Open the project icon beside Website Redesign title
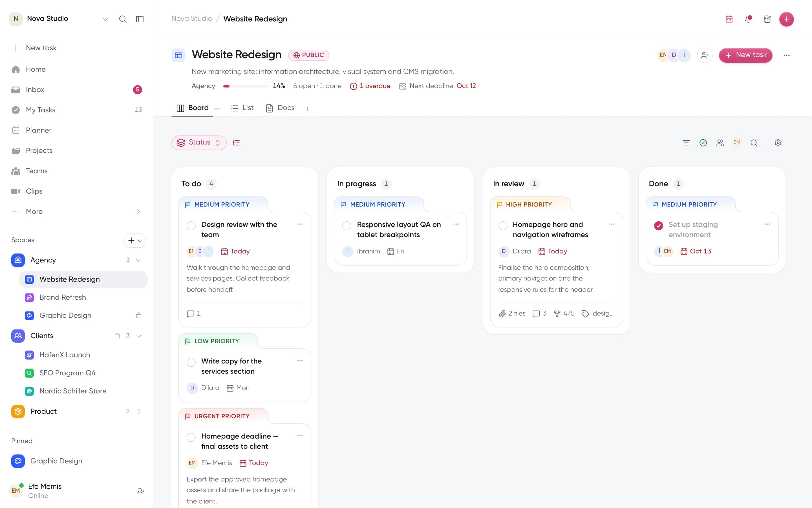This screenshot has height=508, width=812. click(178, 55)
